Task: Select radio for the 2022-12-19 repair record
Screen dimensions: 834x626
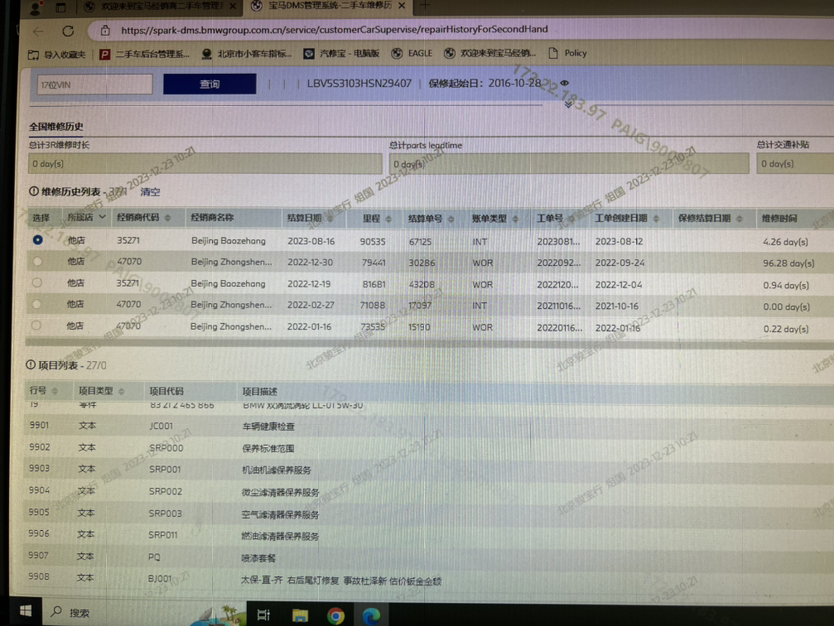Action: pyautogui.click(x=37, y=282)
